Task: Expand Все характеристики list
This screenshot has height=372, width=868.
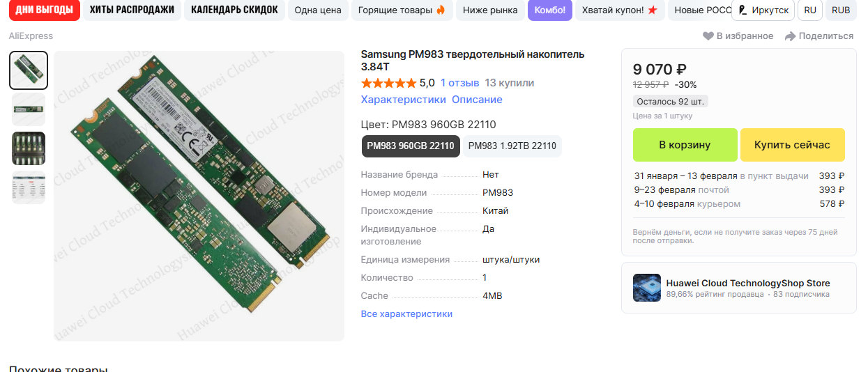Action: click(x=406, y=314)
